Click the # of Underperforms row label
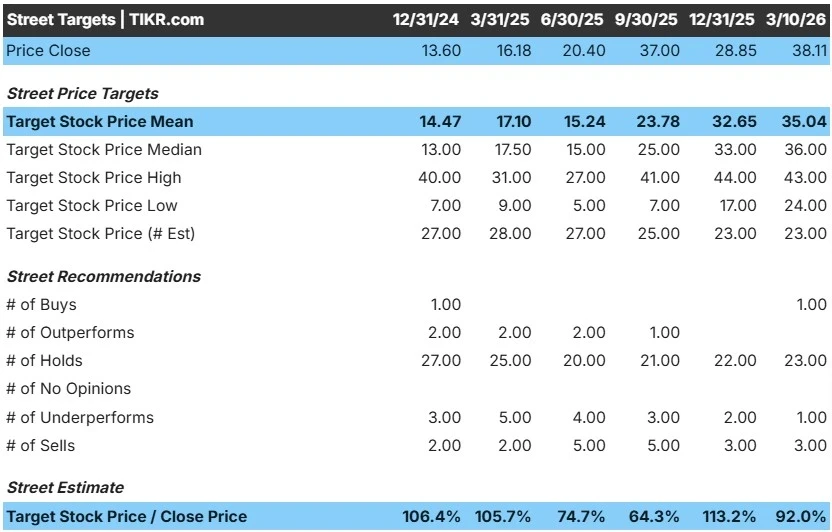Screen dimensions: 832x532 point(80,417)
